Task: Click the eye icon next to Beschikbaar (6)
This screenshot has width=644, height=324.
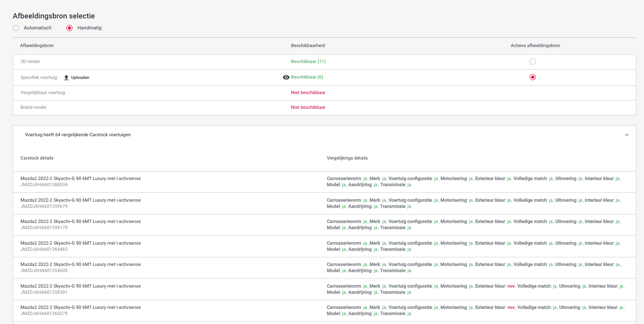Action: 286,77
